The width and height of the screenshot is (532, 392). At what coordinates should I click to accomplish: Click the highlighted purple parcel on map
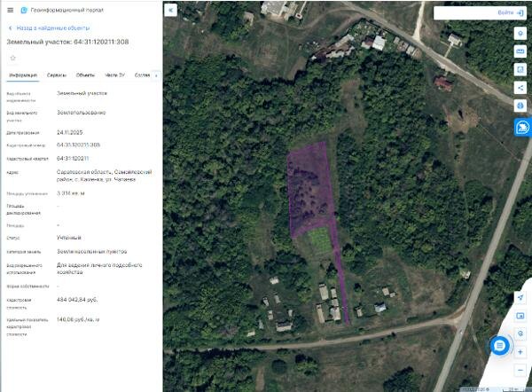[x=310, y=190]
